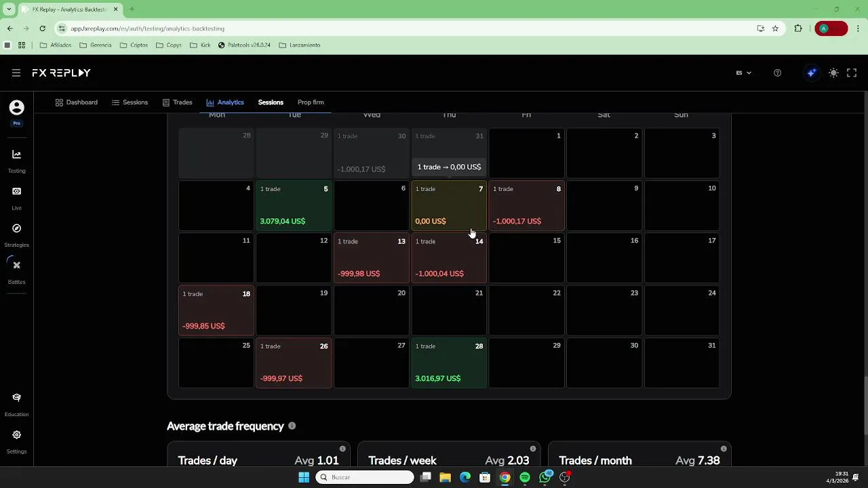Select calendar day 26 with -999,97 US$
This screenshot has width=868, height=488.
pos(294,363)
